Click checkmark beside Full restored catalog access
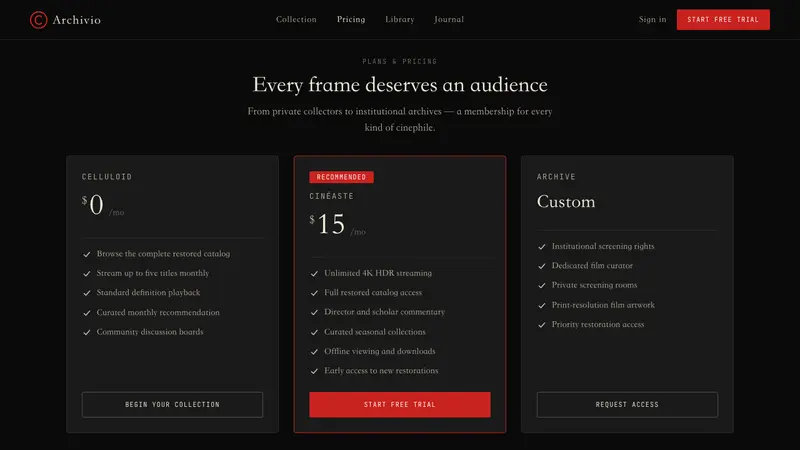The height and width of the screenshot is (450, 800). point(314,293)
